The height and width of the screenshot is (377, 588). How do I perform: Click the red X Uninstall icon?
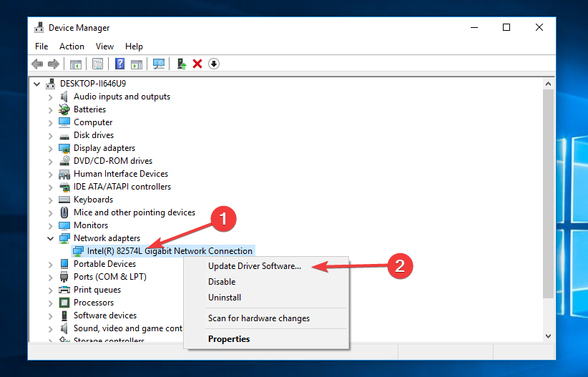[x=197, y=64]
